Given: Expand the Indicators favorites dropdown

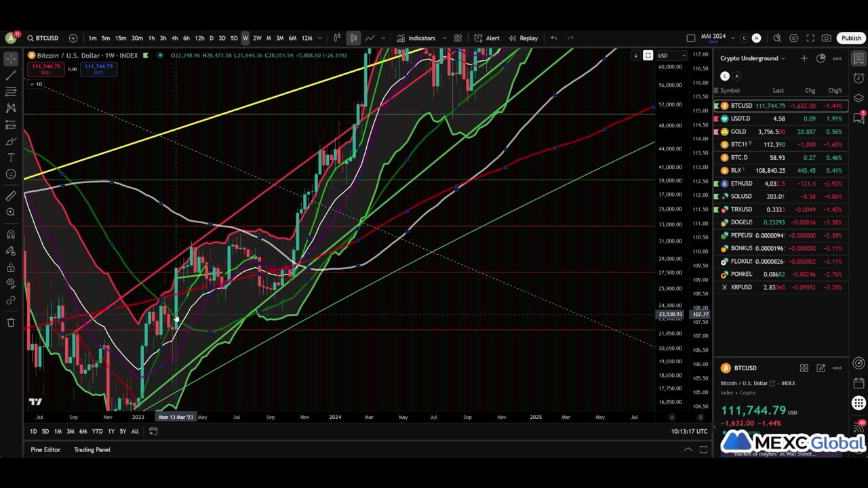Looking at the screenshot, I should 444,38.
